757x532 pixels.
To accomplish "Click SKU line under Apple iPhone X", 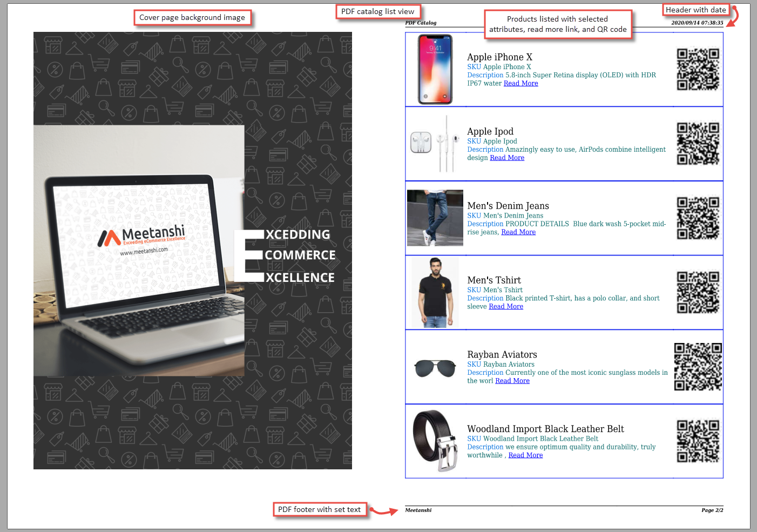I will point(499,67).
